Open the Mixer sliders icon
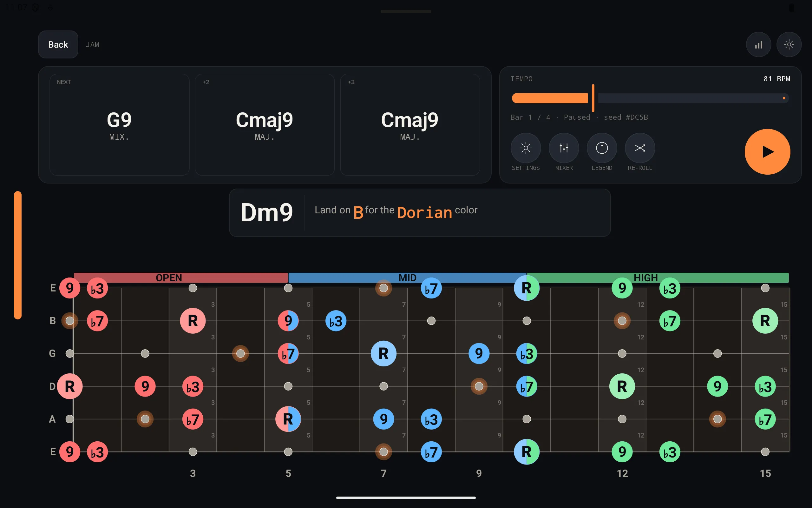The height and width of the screenshot is (508, 812). pos(564,148)
